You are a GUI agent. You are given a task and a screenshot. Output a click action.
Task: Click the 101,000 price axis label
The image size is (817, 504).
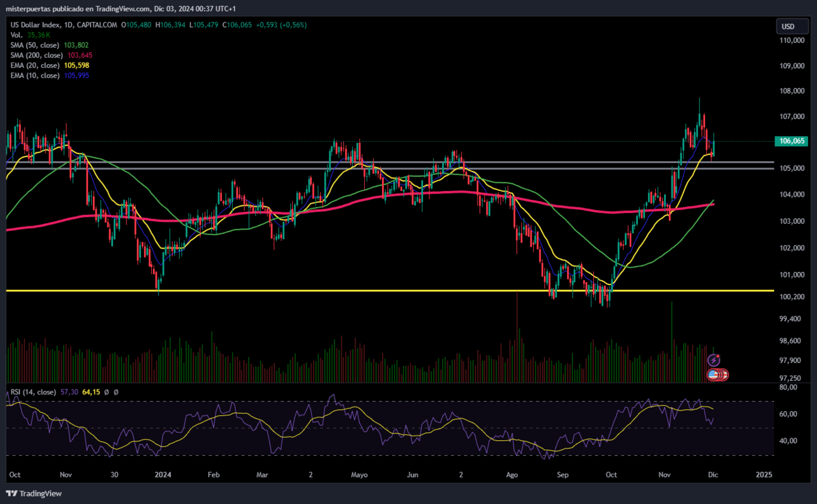tap(792, 274)
